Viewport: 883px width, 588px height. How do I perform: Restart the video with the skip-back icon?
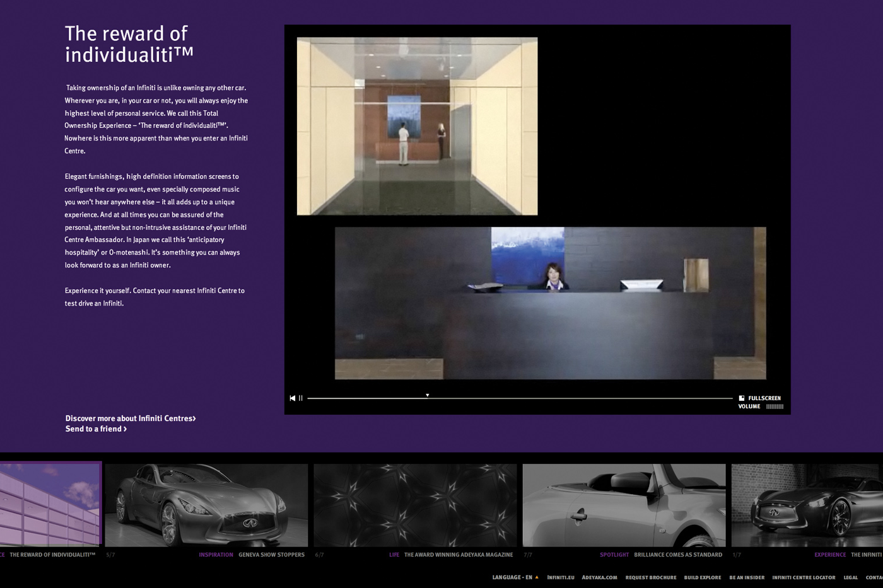point(292,398)
